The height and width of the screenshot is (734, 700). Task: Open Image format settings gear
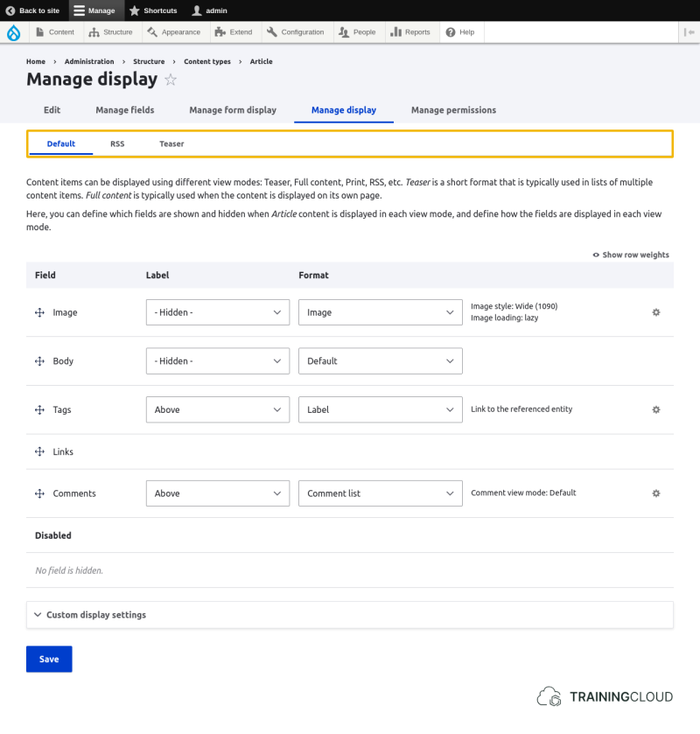[x=656, y=312]
